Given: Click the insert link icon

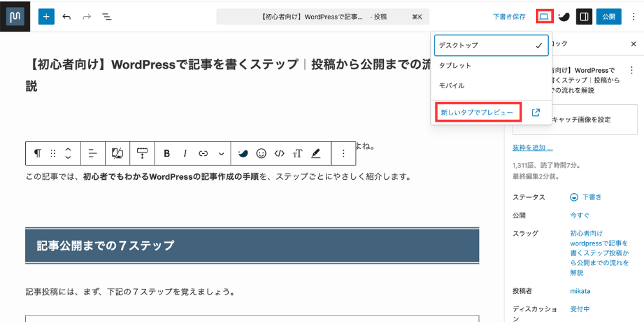Looking at the screenshot, I should coord(204,153).
